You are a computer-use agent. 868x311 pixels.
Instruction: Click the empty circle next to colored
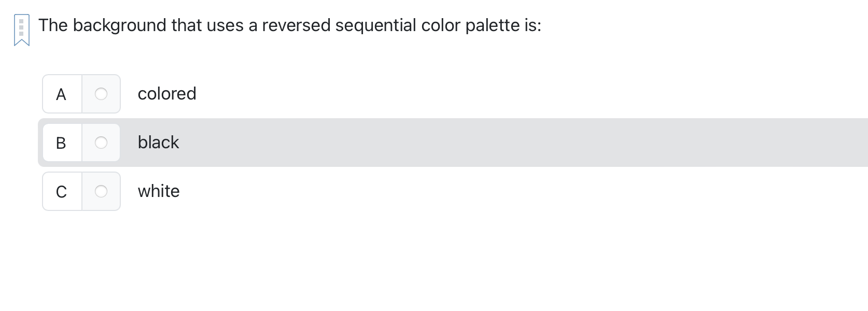coord(101,94)
